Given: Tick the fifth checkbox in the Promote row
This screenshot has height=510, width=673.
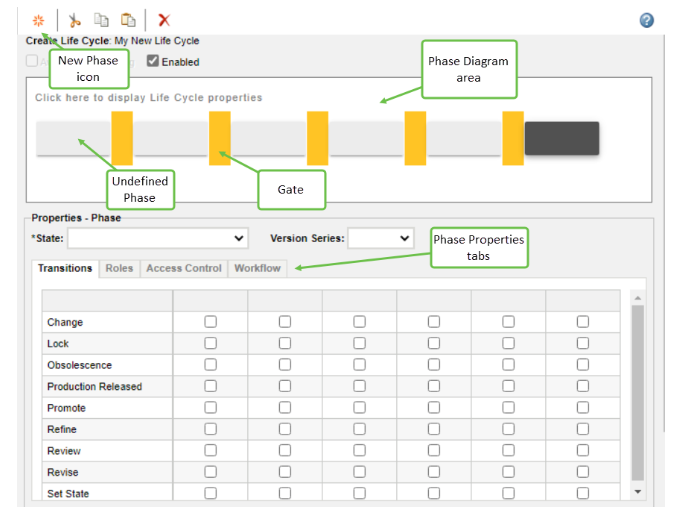Looking at the screenshot, I should (x=509, y=407).
